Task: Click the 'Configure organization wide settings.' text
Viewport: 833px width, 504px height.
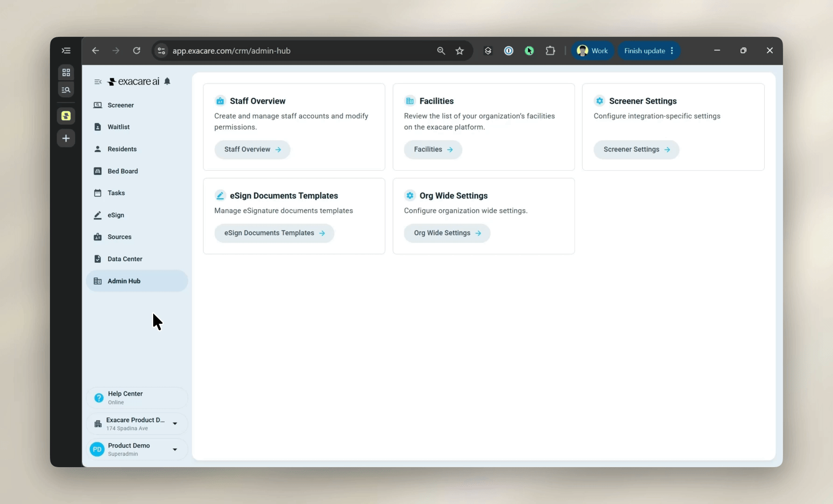Action: tap(466, 210)
